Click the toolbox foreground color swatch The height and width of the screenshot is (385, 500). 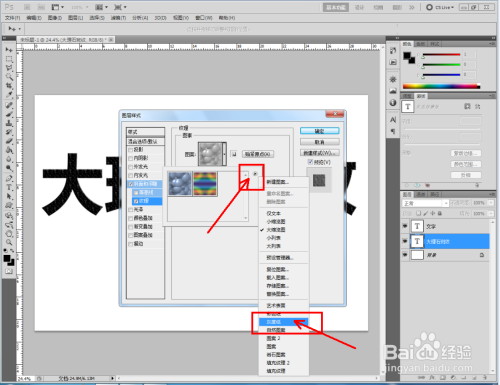tap(7, 258)
